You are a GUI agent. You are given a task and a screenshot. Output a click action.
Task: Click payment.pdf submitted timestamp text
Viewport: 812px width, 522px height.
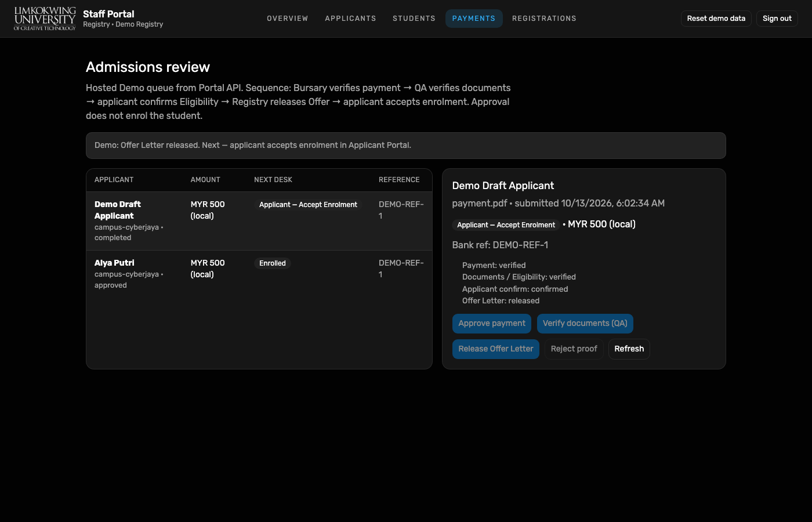(x=559, y=204)
